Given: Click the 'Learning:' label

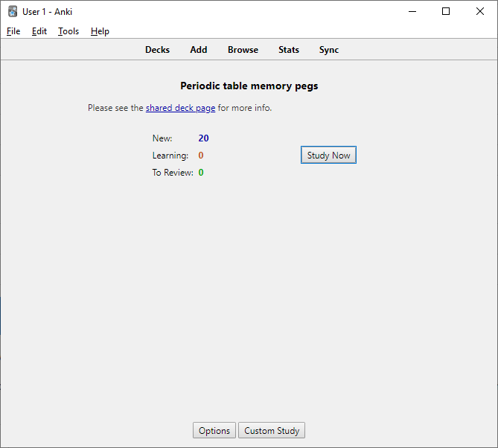Looking at the screenshot, I should 170,156.
